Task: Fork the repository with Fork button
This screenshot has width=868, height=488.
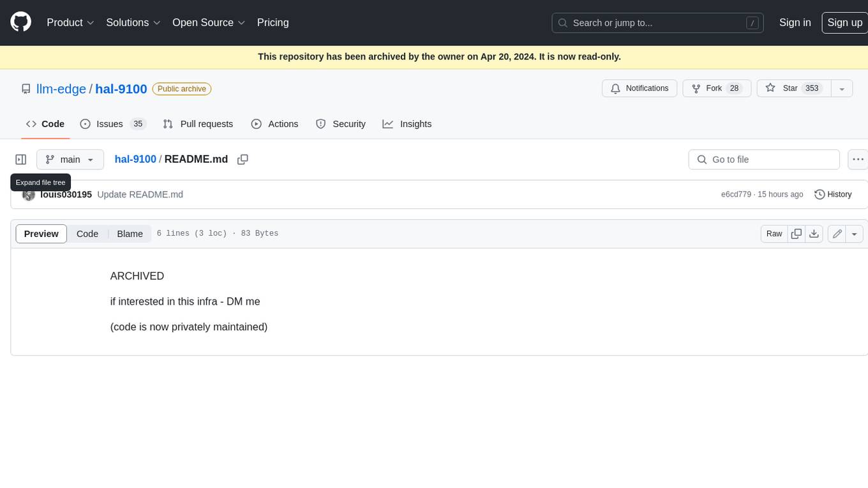Action: (x=716, y=88)
